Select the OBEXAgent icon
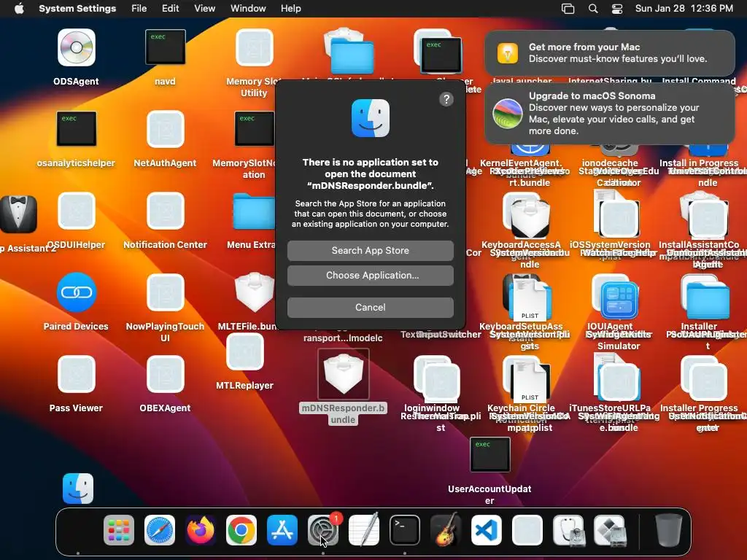 166,374
